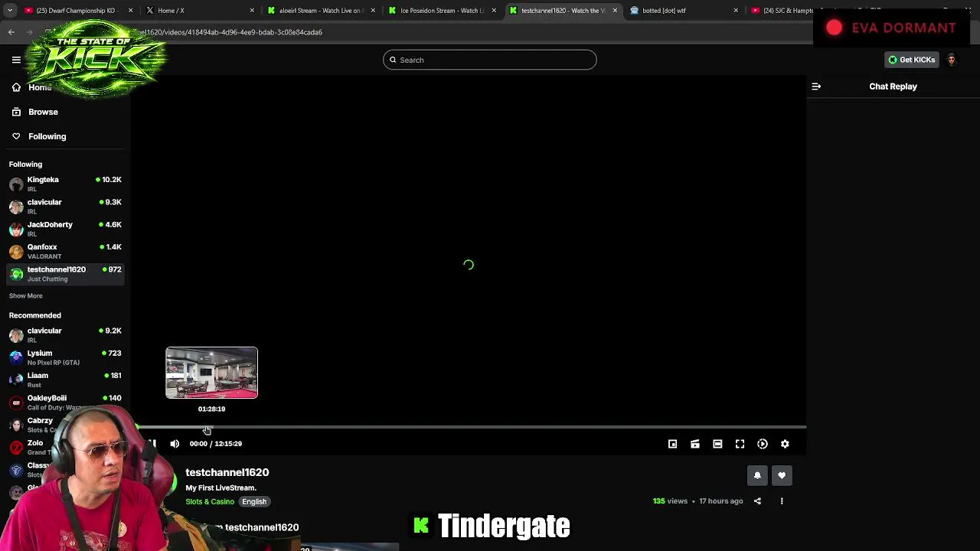Close the Home / X browser tab
This screenshot has height=551, width=980.
(x=252, y=11)
